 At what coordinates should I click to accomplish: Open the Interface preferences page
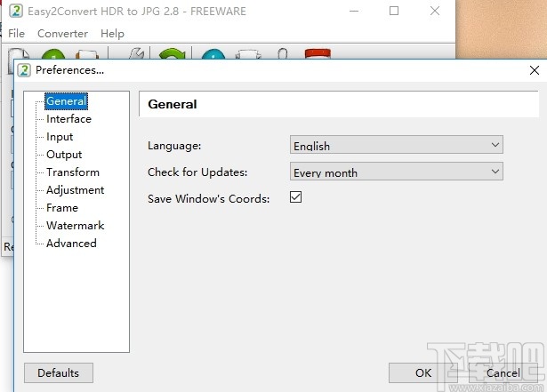(x=68, y=119)
